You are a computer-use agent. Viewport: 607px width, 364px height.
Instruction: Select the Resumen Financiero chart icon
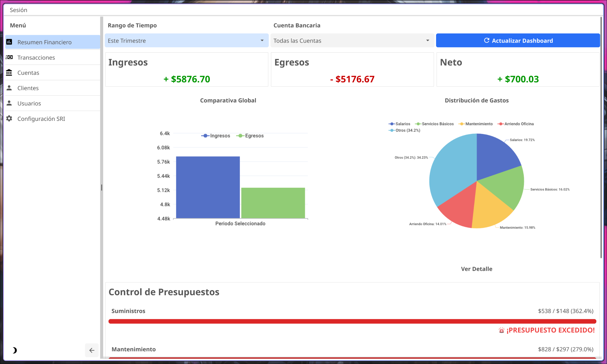[9, 42]
